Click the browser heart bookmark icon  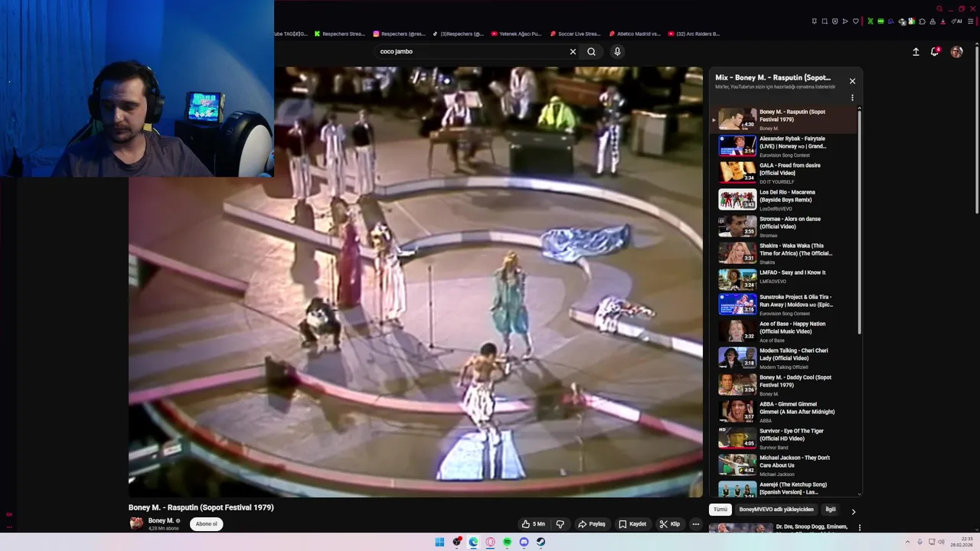856,21
